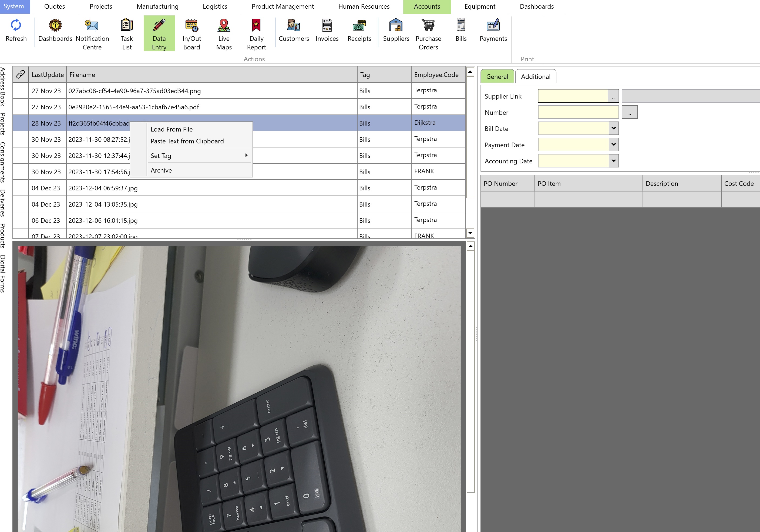Open the Digital Forms side panel
This screenshot has height=532, width=760.
[3, 274]
